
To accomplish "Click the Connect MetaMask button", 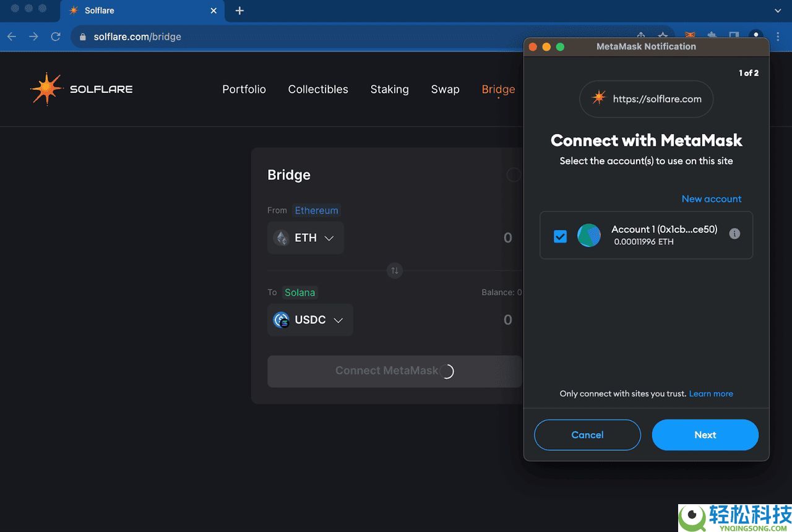I will click(395, 371).
